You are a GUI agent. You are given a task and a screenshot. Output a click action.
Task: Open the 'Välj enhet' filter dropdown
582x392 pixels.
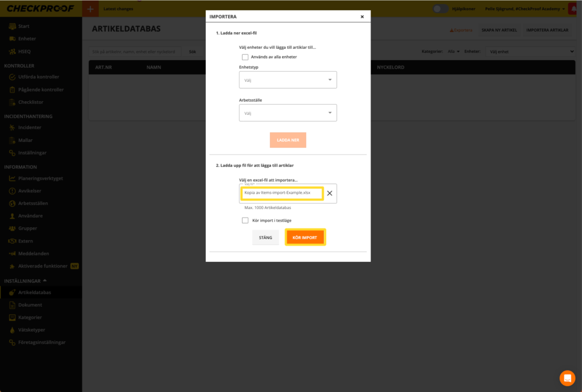click(531, 52)
